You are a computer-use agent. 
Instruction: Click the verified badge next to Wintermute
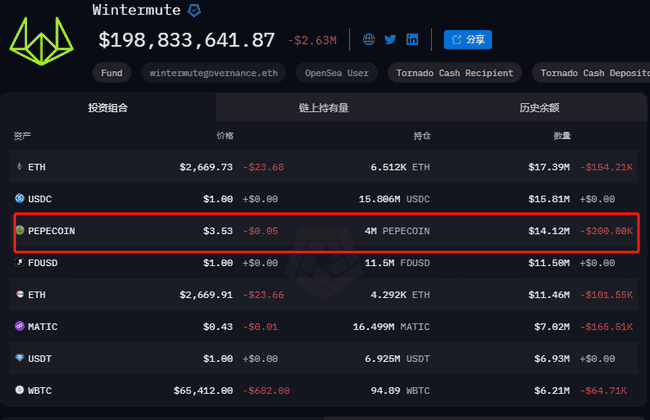(195, 10)
